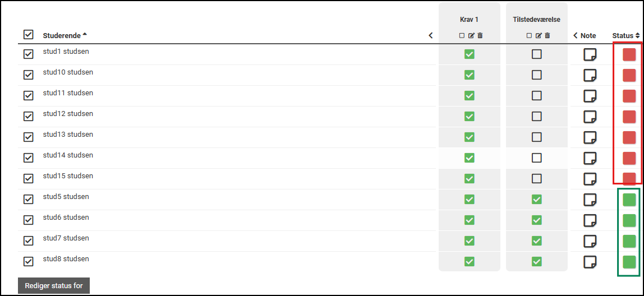Sort the table by Status column

(625, 35)
